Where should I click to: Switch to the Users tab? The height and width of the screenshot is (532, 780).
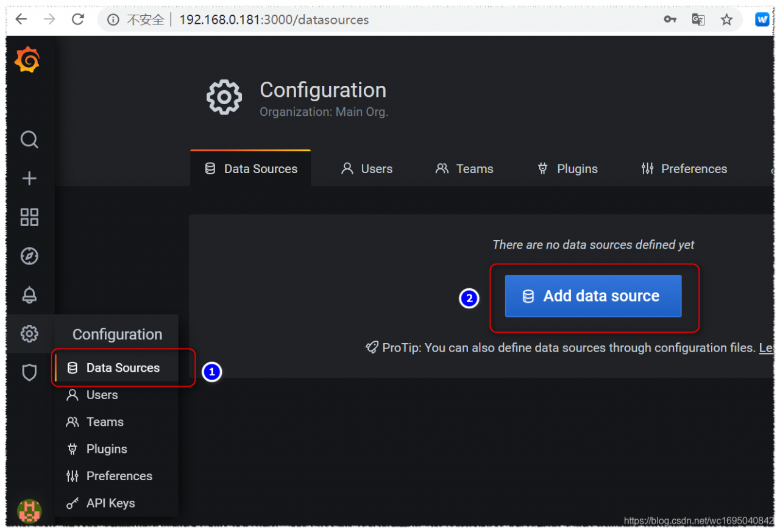click(x=367, y=169)
